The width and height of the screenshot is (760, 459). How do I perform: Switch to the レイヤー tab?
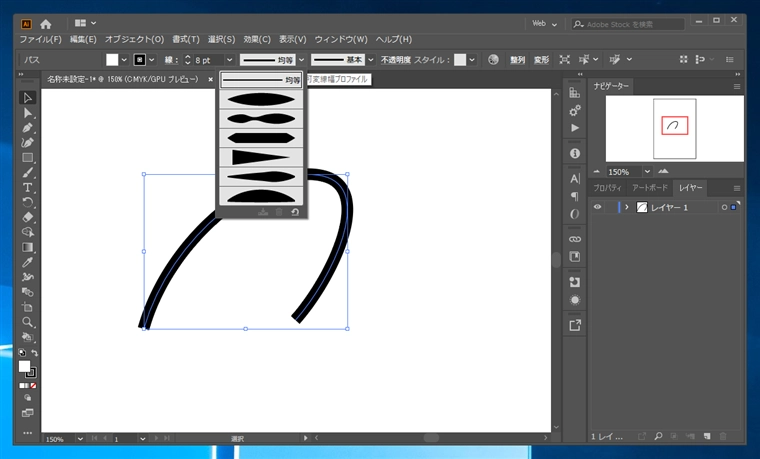(691, 188)
